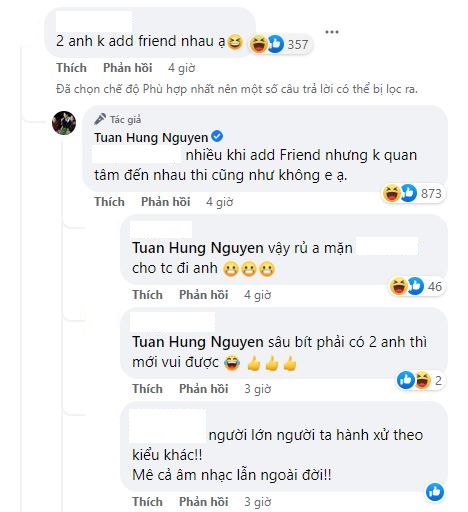Reply to the '2 anh k add friend' comment

[128, 68]
